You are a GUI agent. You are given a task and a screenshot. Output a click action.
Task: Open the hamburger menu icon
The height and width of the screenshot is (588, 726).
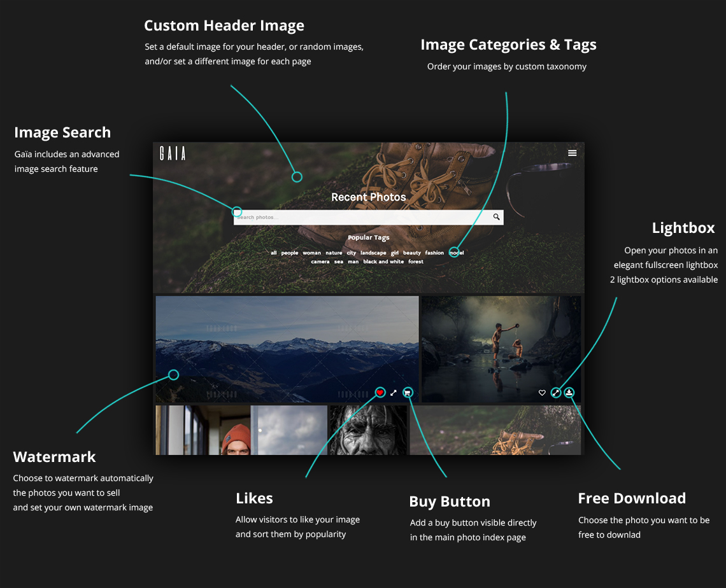573,153
